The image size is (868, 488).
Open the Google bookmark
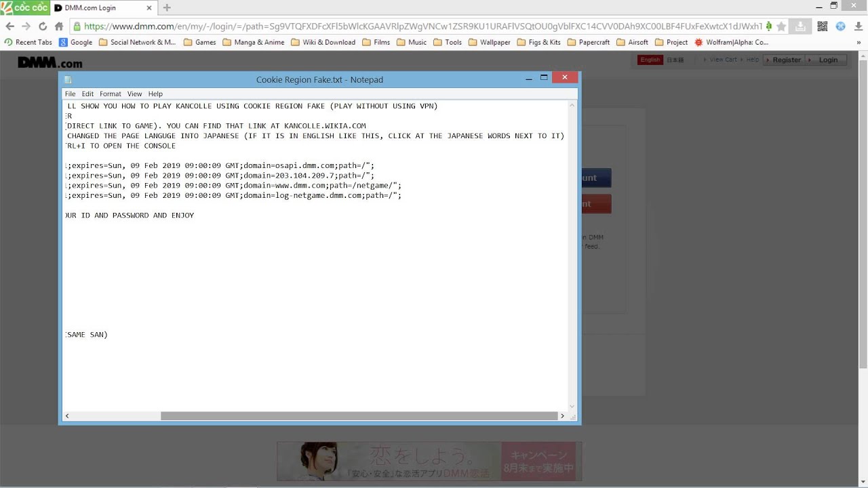point(75,42)
